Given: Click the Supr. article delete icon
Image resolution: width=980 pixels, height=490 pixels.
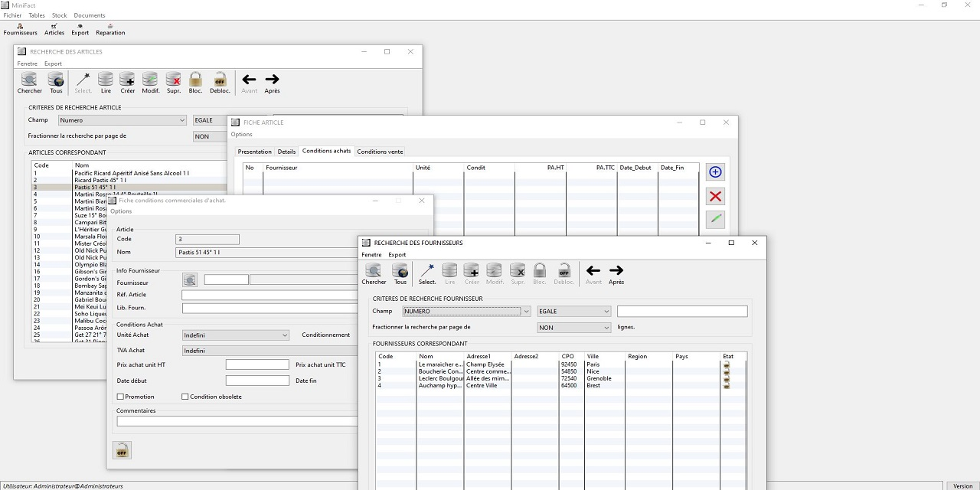Looking at the screenshot, I should 174,80.
